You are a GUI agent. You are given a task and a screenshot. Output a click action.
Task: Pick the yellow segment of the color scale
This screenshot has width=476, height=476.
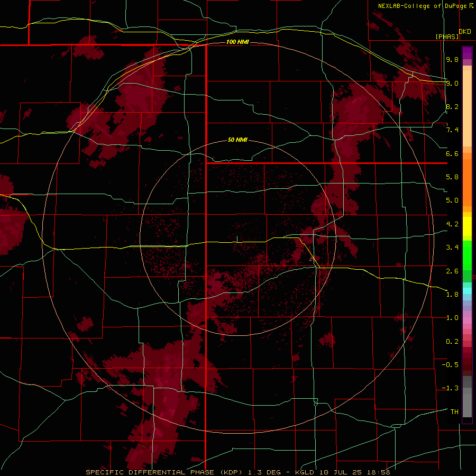coord(467,226)
